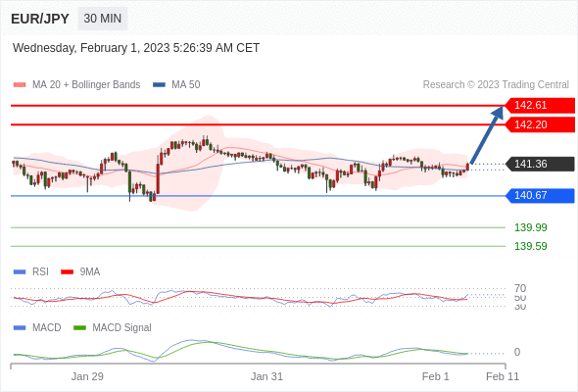Viewport: 578px width, 392px height.
Task: Click the green MACD Signal legend swatch
Action: tap(79, 328)
